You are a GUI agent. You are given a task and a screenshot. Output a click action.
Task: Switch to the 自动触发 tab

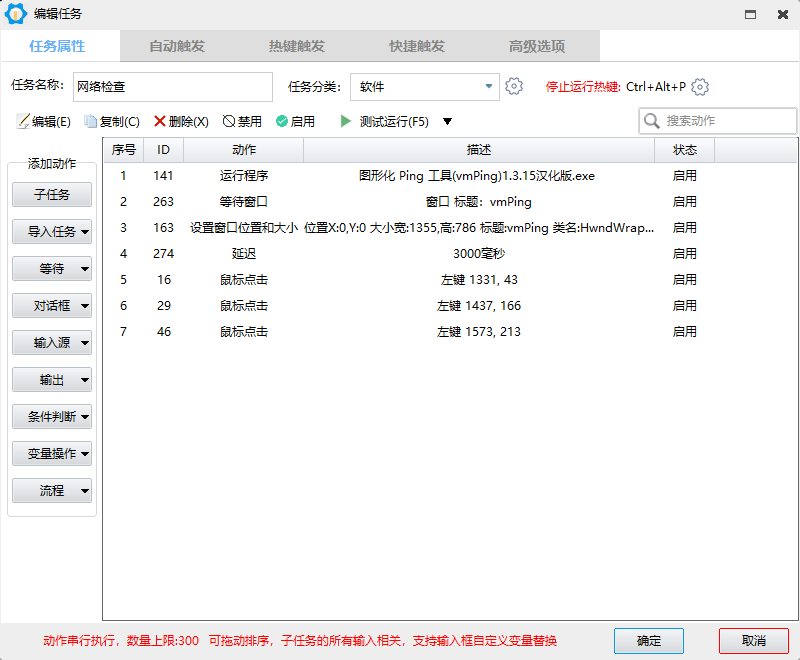pos(177,46)
